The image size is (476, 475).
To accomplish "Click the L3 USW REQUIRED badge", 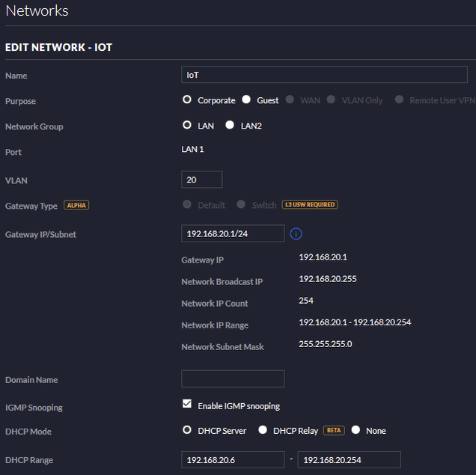I will point(309,205).
